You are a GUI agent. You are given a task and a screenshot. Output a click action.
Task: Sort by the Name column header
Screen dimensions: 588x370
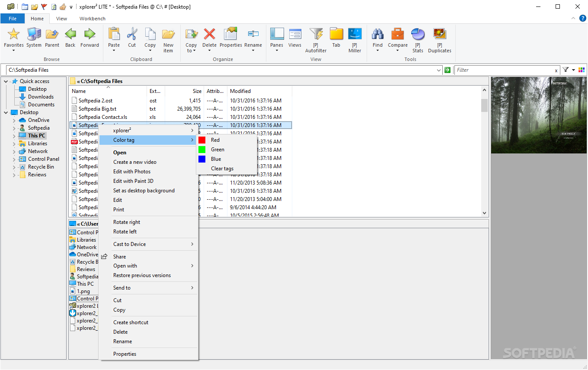(x=108, y=91)
